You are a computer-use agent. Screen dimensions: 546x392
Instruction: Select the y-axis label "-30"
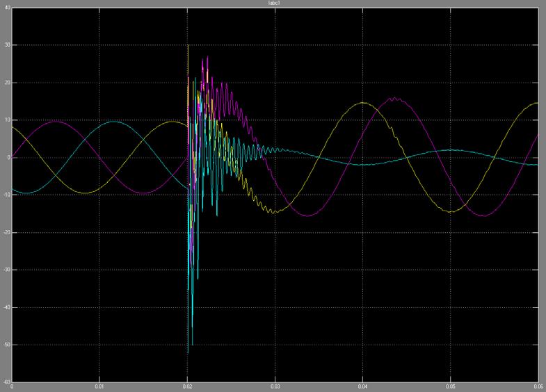[x=7, y=270]
